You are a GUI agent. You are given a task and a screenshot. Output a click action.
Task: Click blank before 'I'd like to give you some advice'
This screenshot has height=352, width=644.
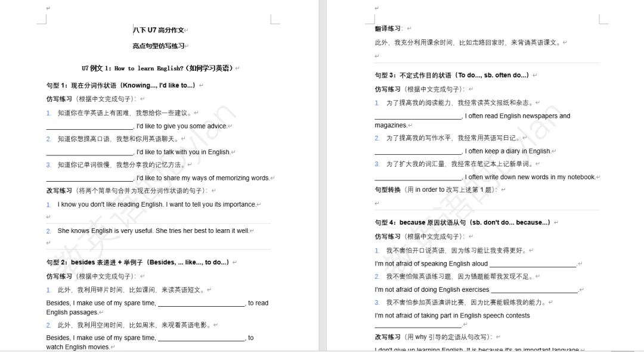click(x=89, y=126)
